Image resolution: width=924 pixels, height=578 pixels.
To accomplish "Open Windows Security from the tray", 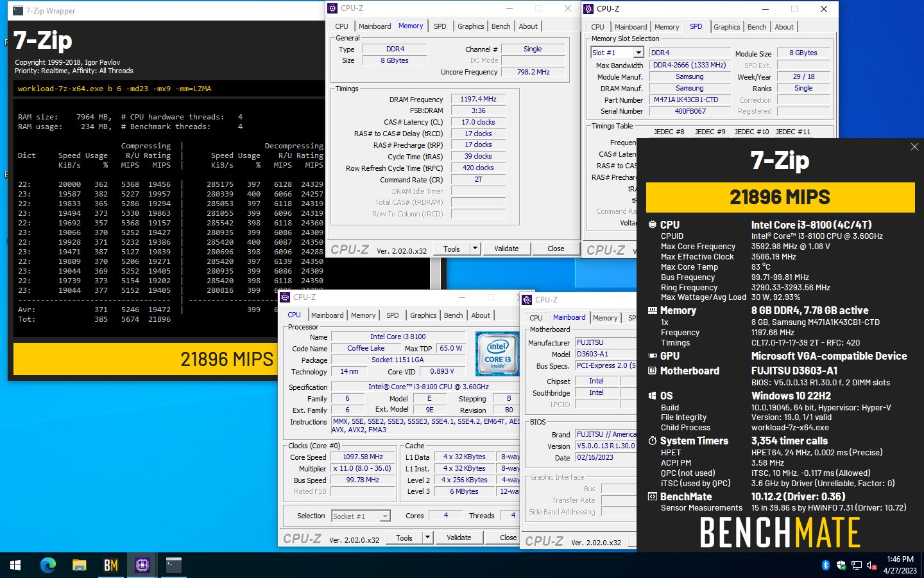I will coord(841,565).
